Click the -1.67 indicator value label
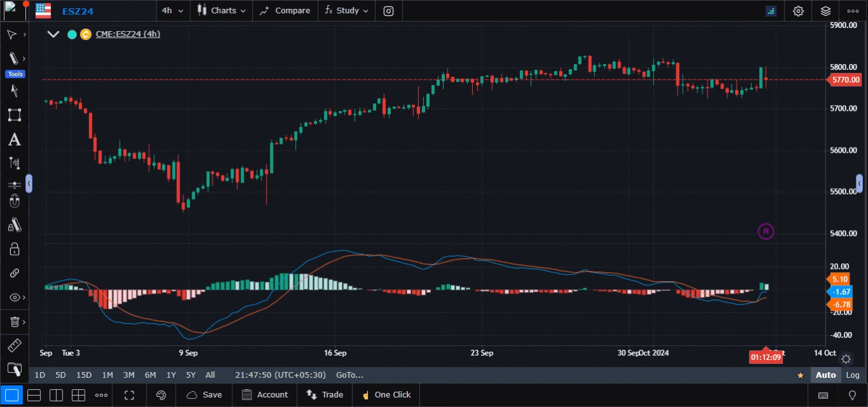Image resolution: width=868 pixels, height=407 pixels. tap(840, 292)
